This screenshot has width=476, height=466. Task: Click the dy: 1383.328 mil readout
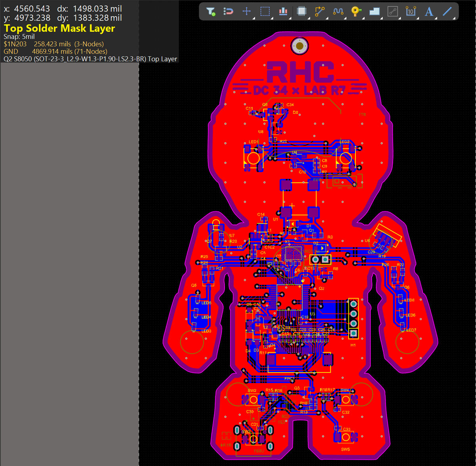[90, 18]
